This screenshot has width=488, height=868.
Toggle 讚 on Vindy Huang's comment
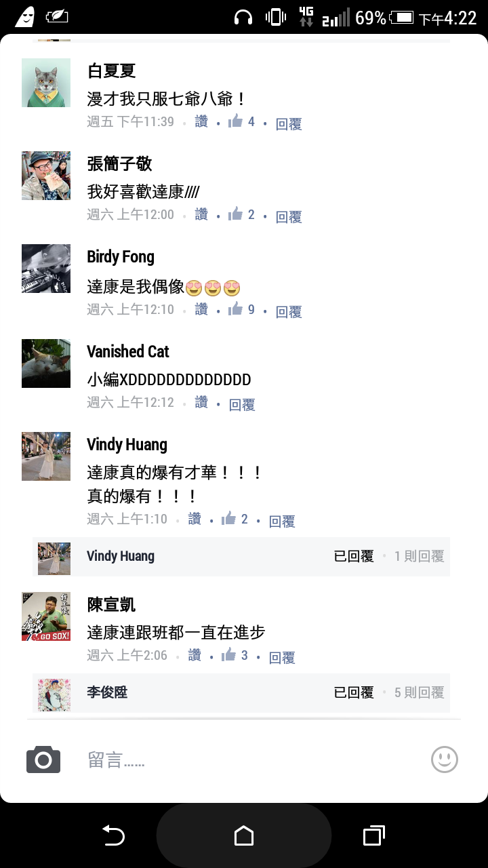click(x=195, y=519)
